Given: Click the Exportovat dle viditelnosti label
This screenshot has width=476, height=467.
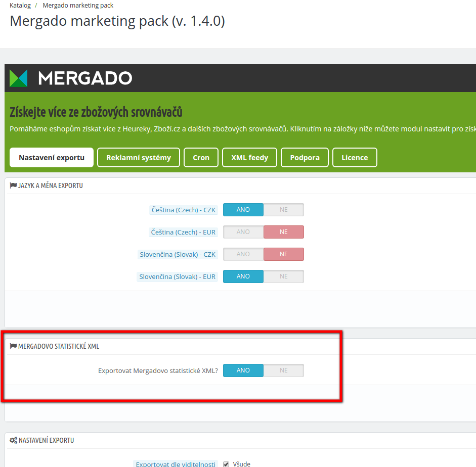Looking at the screenshot, I should (176, 464).
